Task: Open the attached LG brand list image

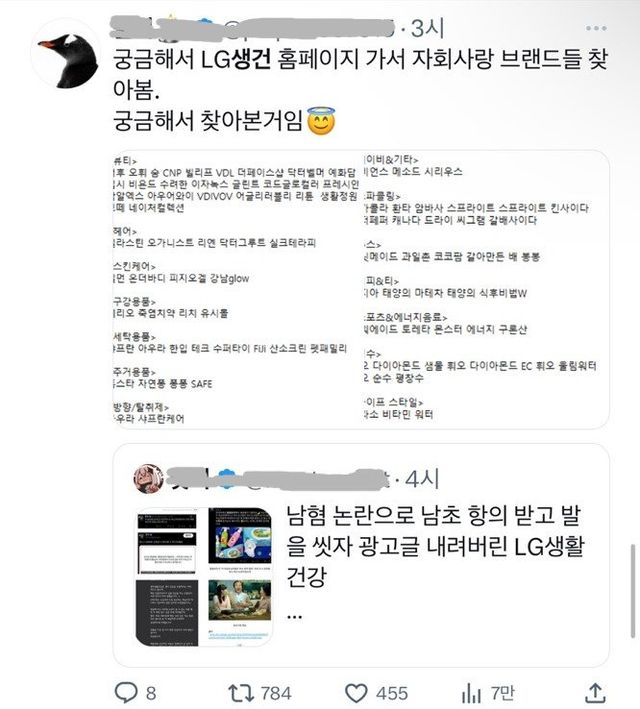Action: (x=360, y=289)
